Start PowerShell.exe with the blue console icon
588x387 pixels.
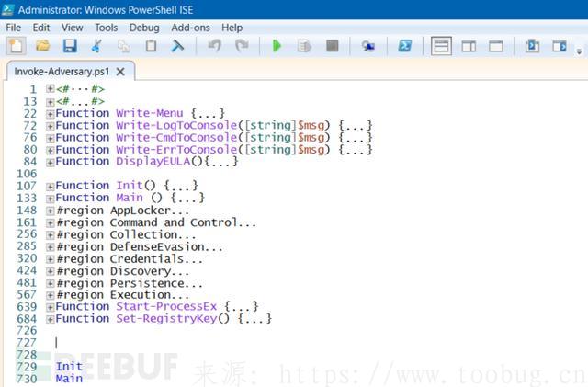[404, 46]
